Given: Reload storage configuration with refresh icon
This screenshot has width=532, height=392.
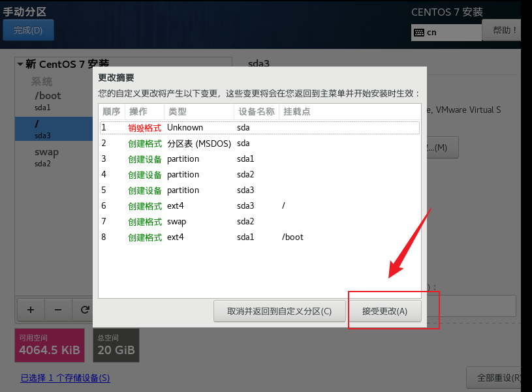Looking at the screenshot, I should tap(84, 310).
